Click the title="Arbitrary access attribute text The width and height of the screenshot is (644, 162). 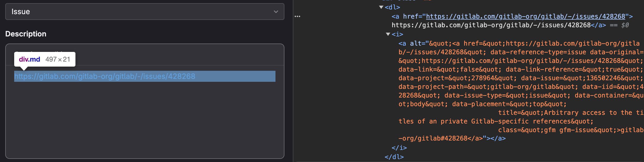pyautogui.click(x=570, y=113)
